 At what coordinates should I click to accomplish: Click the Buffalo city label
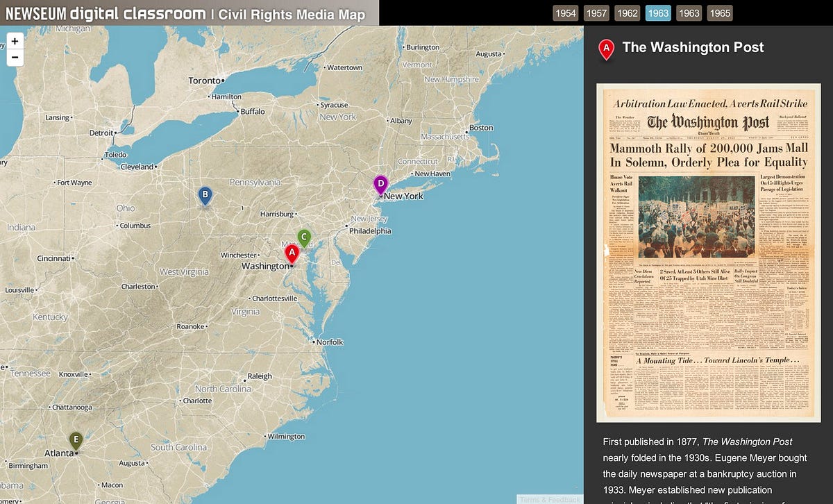[x=253, y=111]
